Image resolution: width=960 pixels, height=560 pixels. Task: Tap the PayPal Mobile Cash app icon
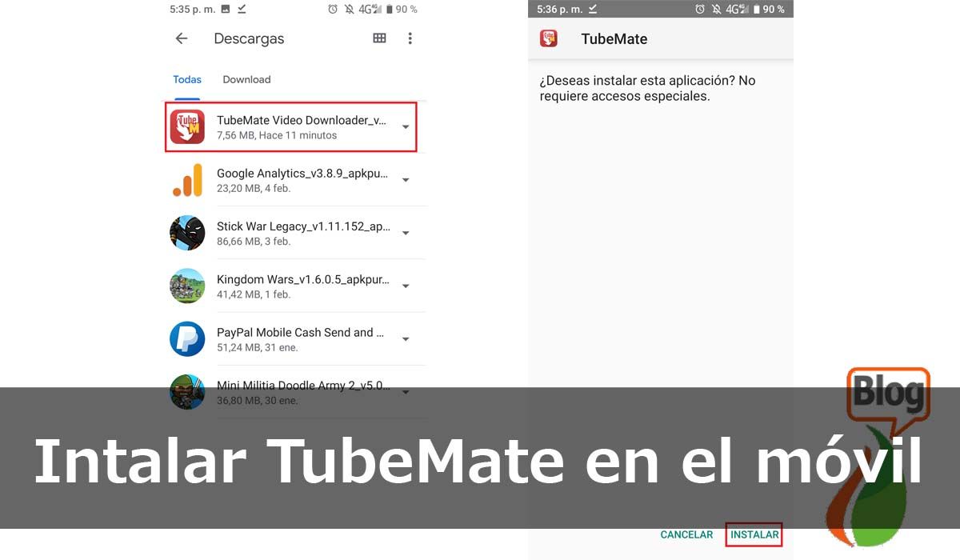tap(187, 339)
